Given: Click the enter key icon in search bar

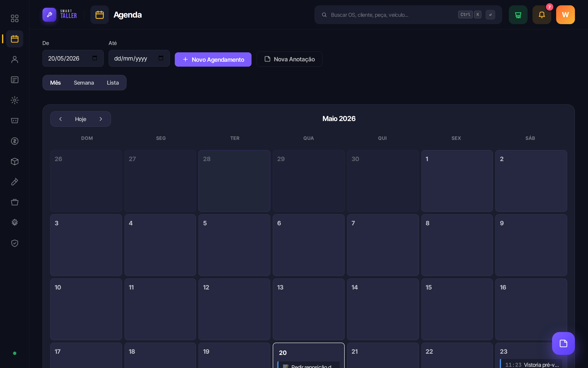Looking at the screenshot, I should [x=490, y=15].
